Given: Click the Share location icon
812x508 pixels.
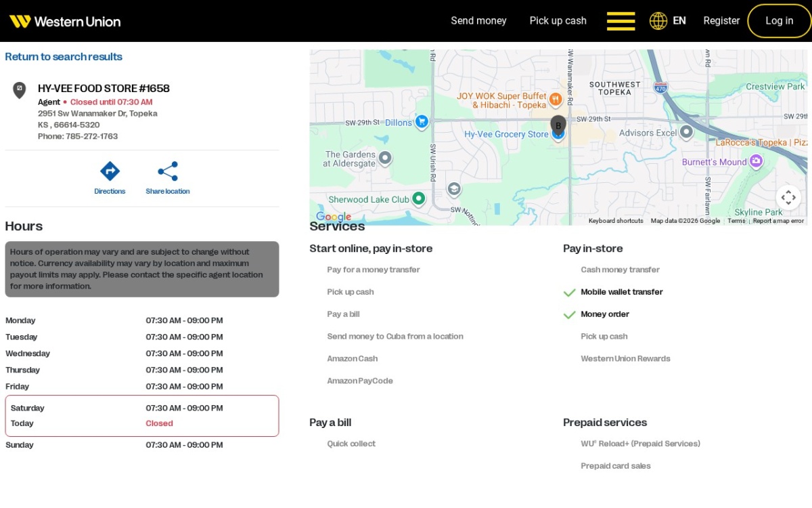Looking at the screenshot, I should 168,171.
